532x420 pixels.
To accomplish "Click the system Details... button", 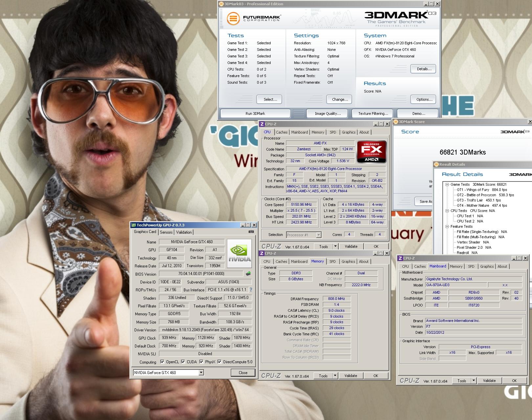I will pyautogui.click(x=424, y=69).
